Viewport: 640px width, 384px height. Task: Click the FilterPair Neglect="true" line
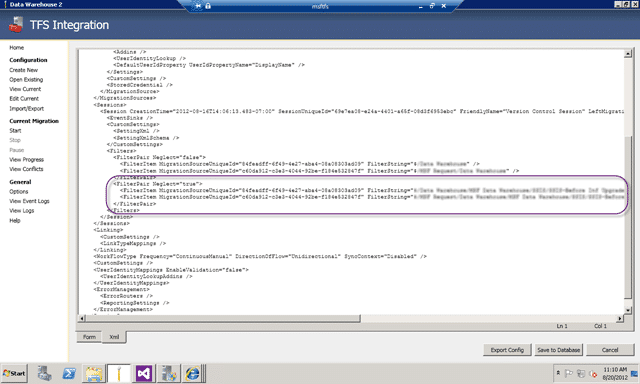[x=157, y=184]
